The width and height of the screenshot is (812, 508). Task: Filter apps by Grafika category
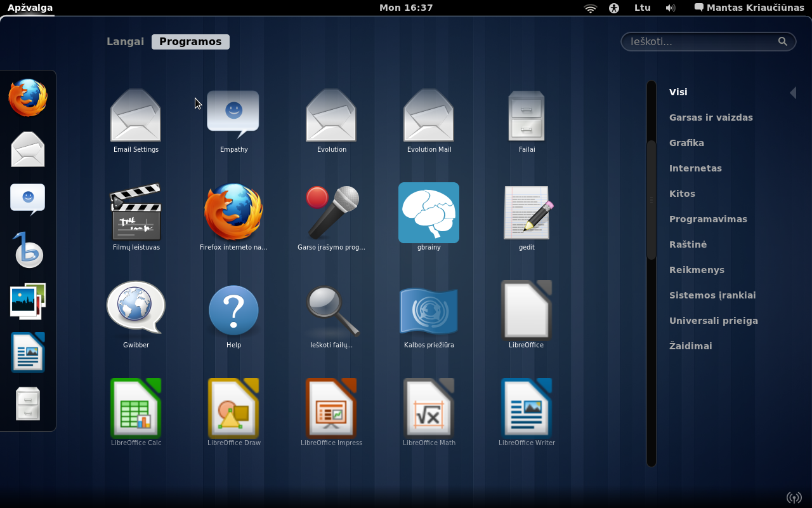tap(686, 143)
